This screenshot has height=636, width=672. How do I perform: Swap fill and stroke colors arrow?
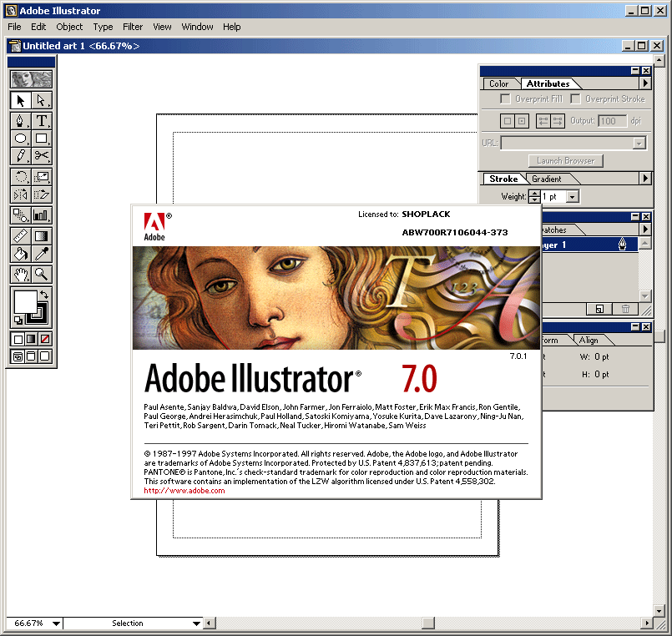pos(44,295)
